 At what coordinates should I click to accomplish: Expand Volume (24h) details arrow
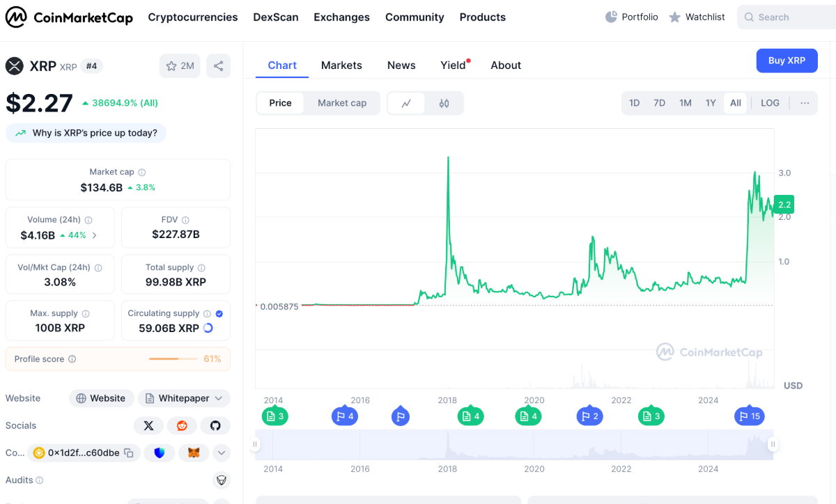coord(95,235)
